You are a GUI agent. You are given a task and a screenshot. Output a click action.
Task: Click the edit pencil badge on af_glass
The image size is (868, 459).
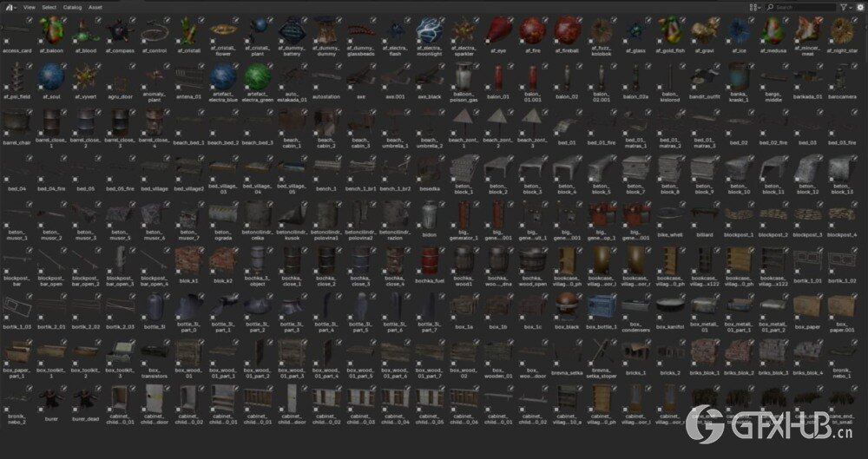pos(648,19)
